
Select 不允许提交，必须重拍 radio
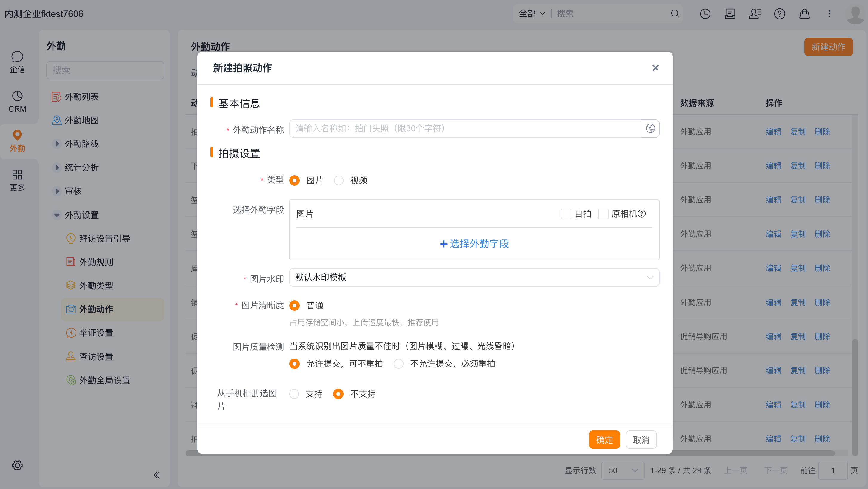pos(398,364)
